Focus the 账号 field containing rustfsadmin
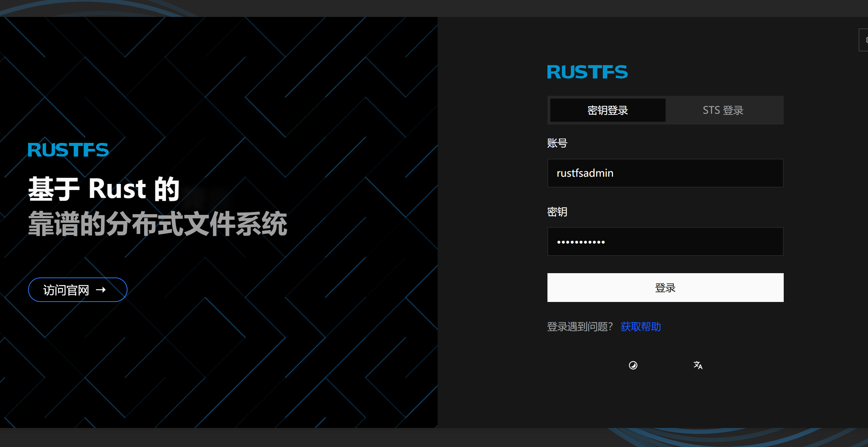 click(665, 173)
